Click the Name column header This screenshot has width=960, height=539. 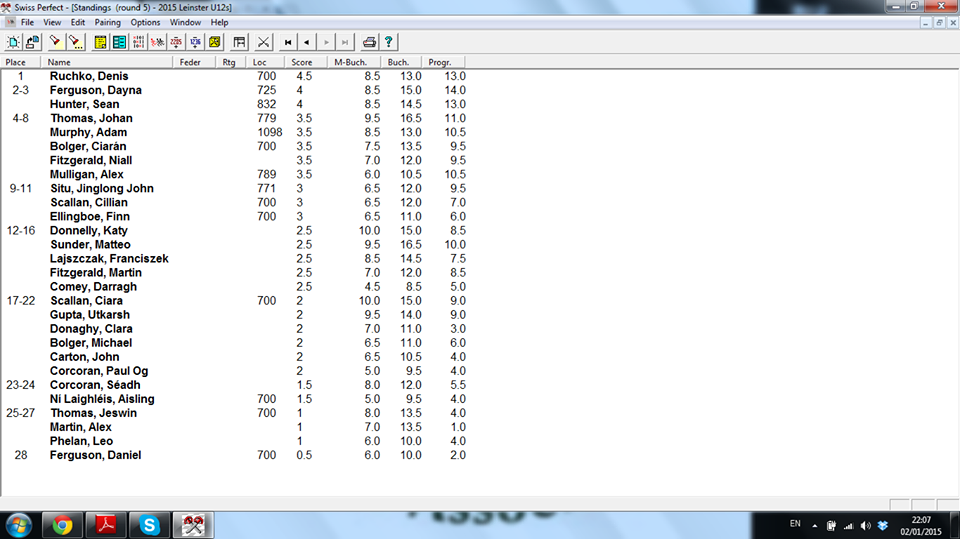(x=59, y=62)
